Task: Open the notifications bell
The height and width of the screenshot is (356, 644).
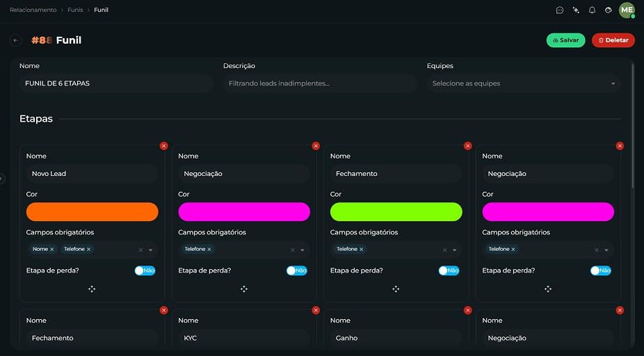Action: [592, 10]
